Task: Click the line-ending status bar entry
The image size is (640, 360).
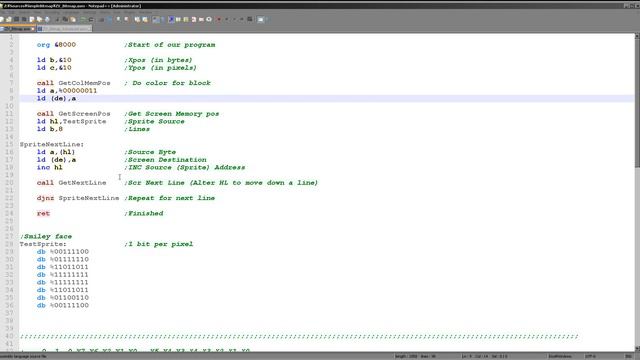Action: pos(559,356)
